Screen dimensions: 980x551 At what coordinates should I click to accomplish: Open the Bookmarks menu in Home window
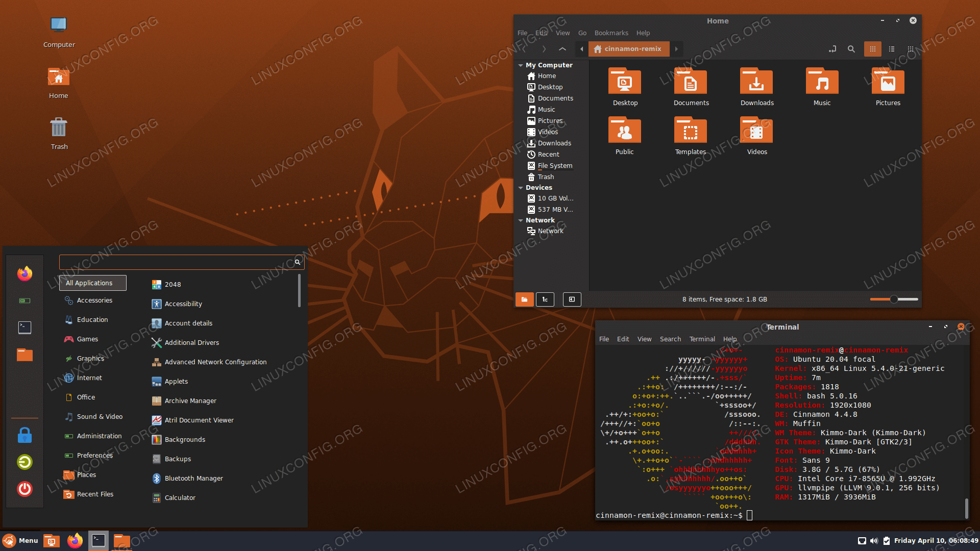pos(611,33)
